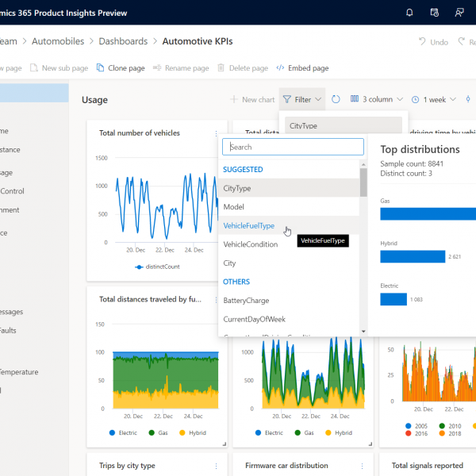Click the New chart button

252,100
